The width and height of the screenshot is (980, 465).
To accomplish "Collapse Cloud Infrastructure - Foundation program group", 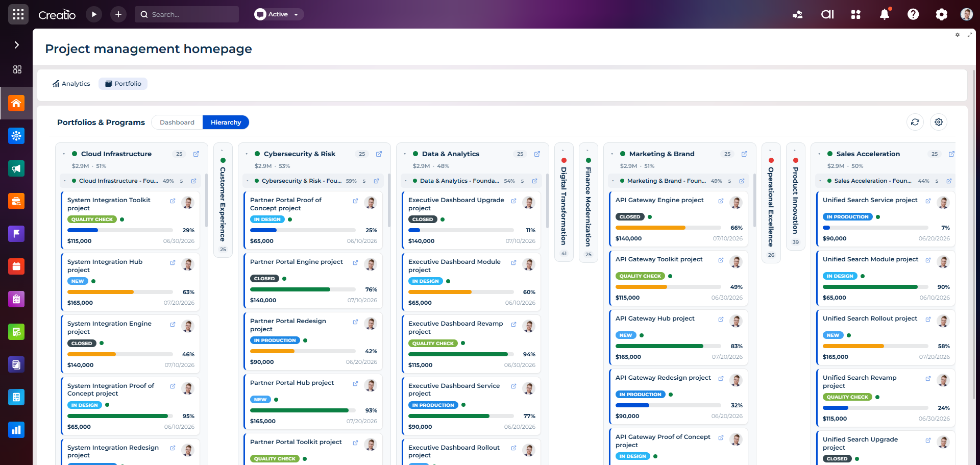I will 65,181.
